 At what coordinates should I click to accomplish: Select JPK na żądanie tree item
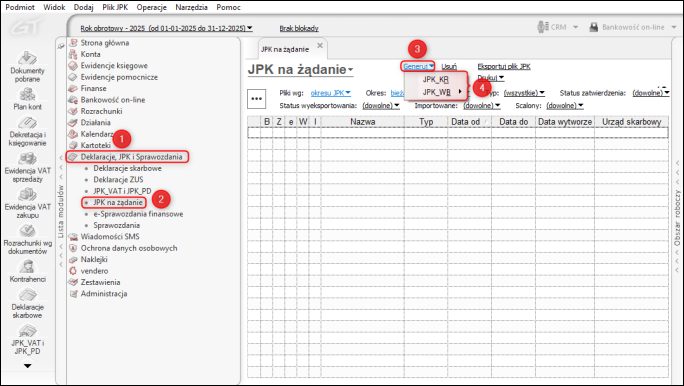click(x=118, y=202)
